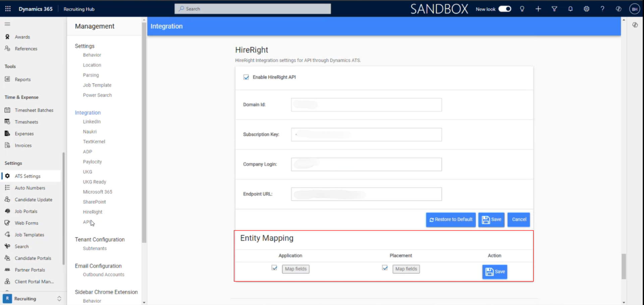
Task: Open HireRight integration settings
Action: tap(93, 212)
